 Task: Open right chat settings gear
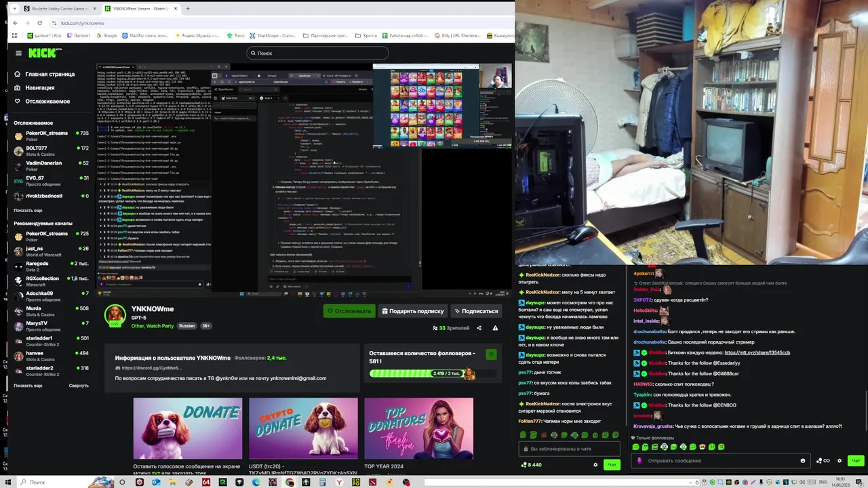[840, 461]
